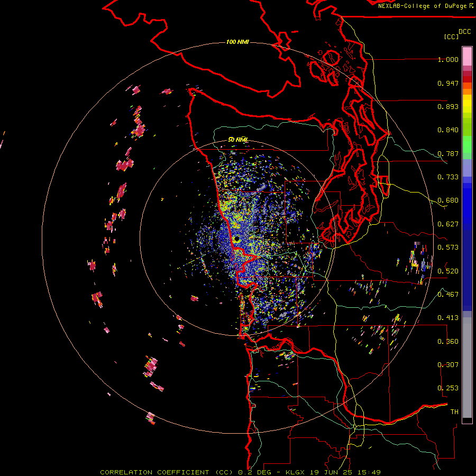This screenshot has width=476, height=476.
Task: Click the KLGX station identifier in the caption
Action: click(295, 472)
